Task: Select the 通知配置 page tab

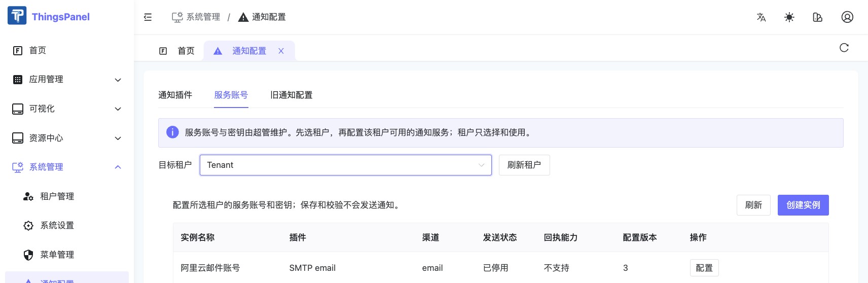Action: click(249, 51)
